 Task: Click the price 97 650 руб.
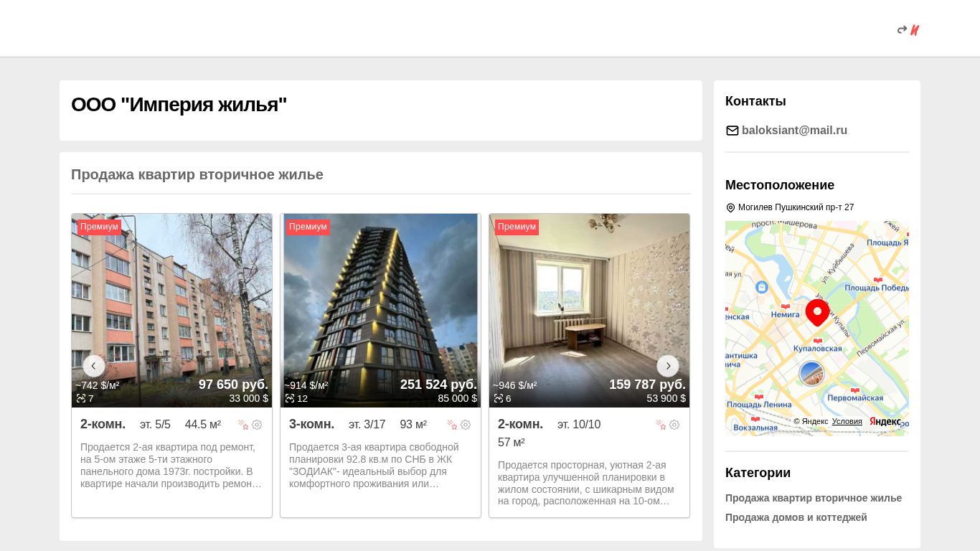(233, 385)
